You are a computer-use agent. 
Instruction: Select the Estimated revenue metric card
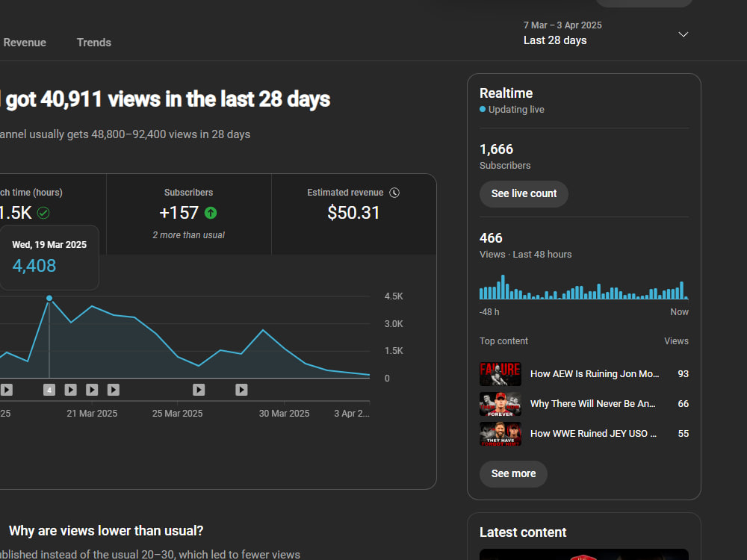(x=353, y=214)
